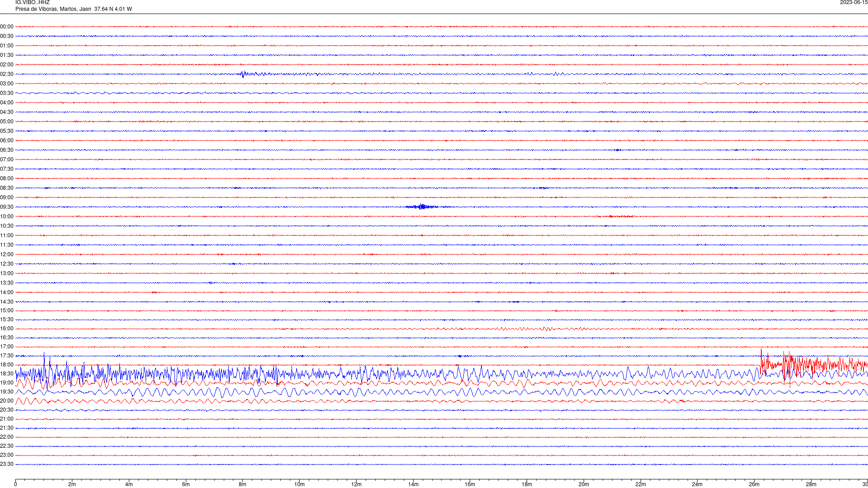Select the 03:30 time row label
This screenshot has height=488, width=868.
point(7,93)
